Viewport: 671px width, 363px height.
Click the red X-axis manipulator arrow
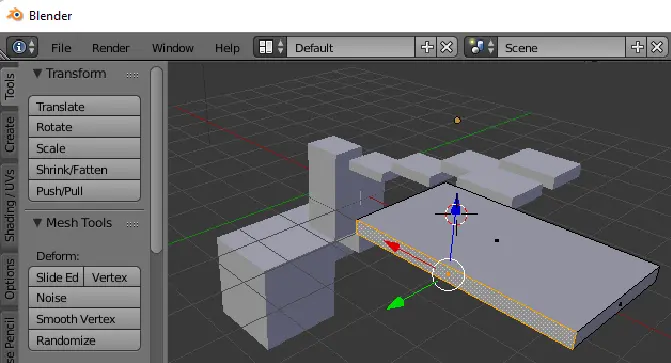point(392,247)
